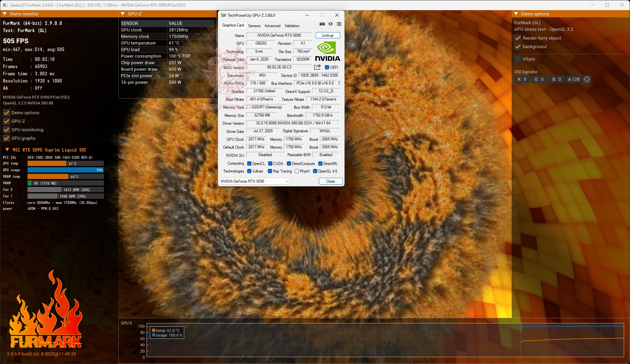Open the Advanced tab in GPU-Z
This screenshot has height=364, width=630.
tap(272, 26)
